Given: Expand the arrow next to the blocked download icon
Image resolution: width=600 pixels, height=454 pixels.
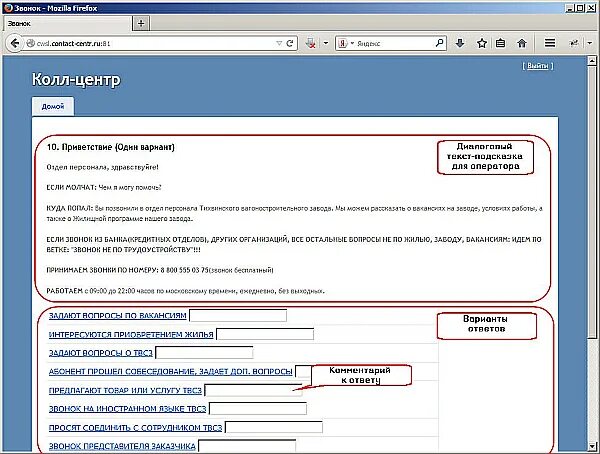Looking at the screenshot, I should pyautogui.click(x=326, y=43).
